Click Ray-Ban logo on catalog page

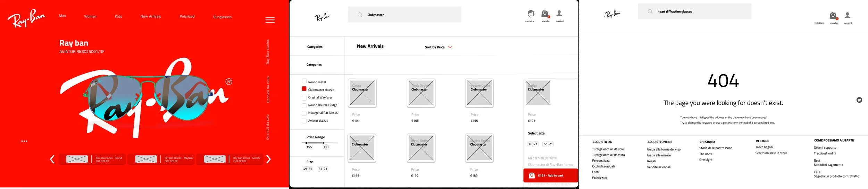(322, 17)
